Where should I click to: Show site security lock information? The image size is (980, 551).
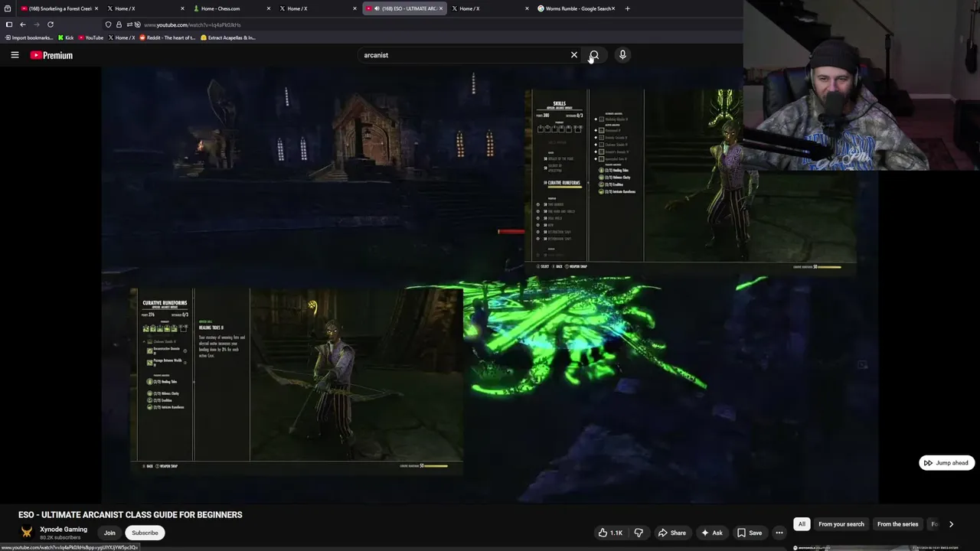(x=118, y=24)
